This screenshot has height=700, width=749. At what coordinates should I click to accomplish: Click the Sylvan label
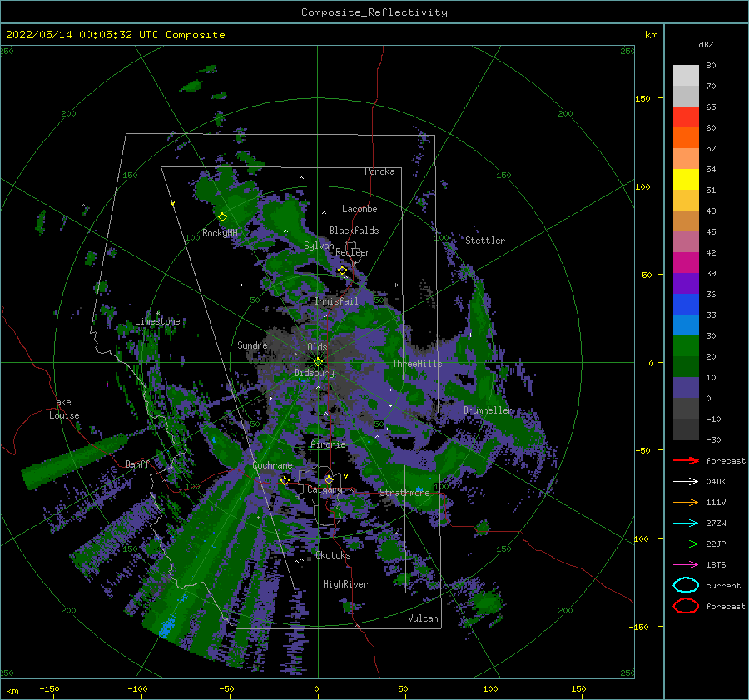[319, 246]
